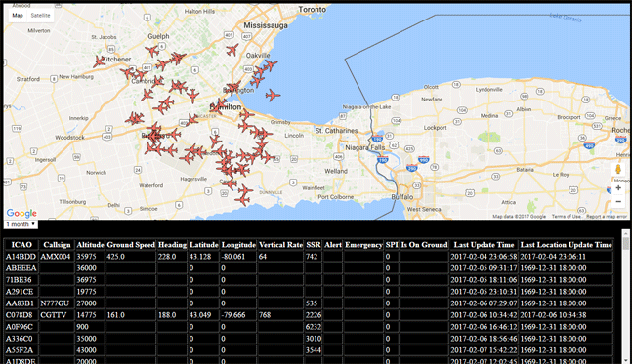
Task: Open the Terms of Use link
Action: (x=567, y=217)
